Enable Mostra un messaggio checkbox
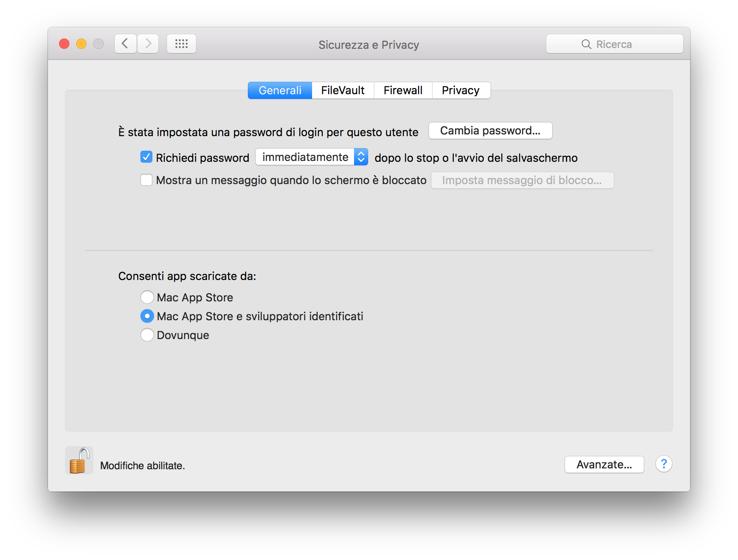 click(x=146, y=180)
